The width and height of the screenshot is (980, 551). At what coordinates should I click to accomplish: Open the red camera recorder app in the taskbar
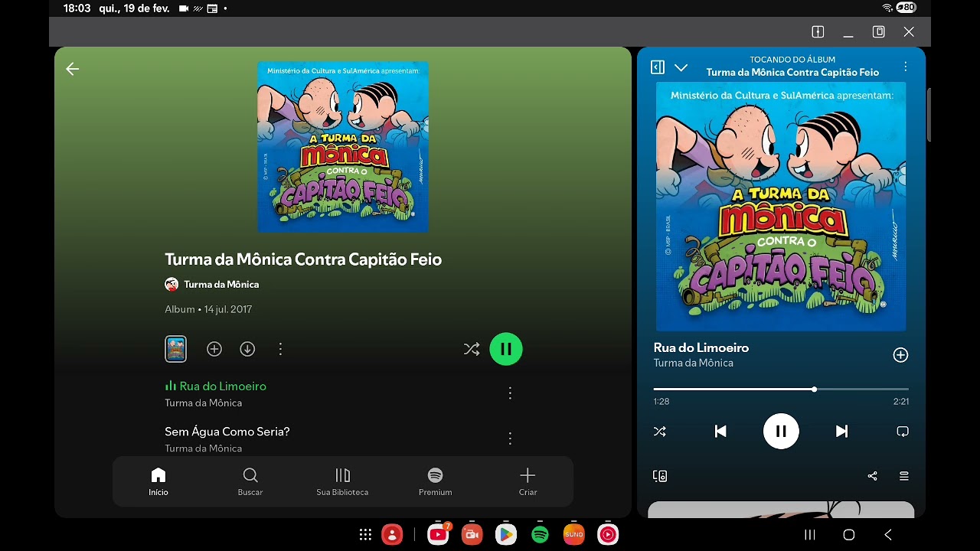(472, 535)
